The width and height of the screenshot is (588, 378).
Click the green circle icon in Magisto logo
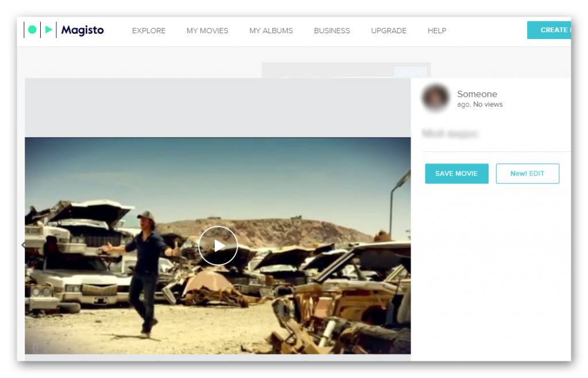pos(32,30)
